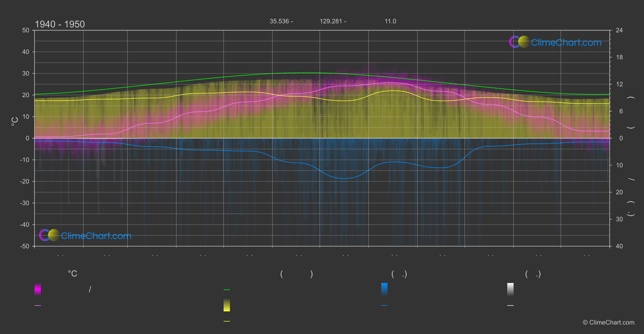Click the °C legend heading
Image resolution: width=644 pixels, height=334 pixels.
[72, 274]
